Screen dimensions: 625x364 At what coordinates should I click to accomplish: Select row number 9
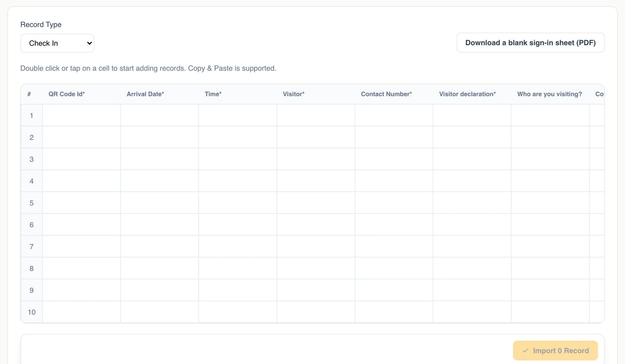tap(32, 290)
